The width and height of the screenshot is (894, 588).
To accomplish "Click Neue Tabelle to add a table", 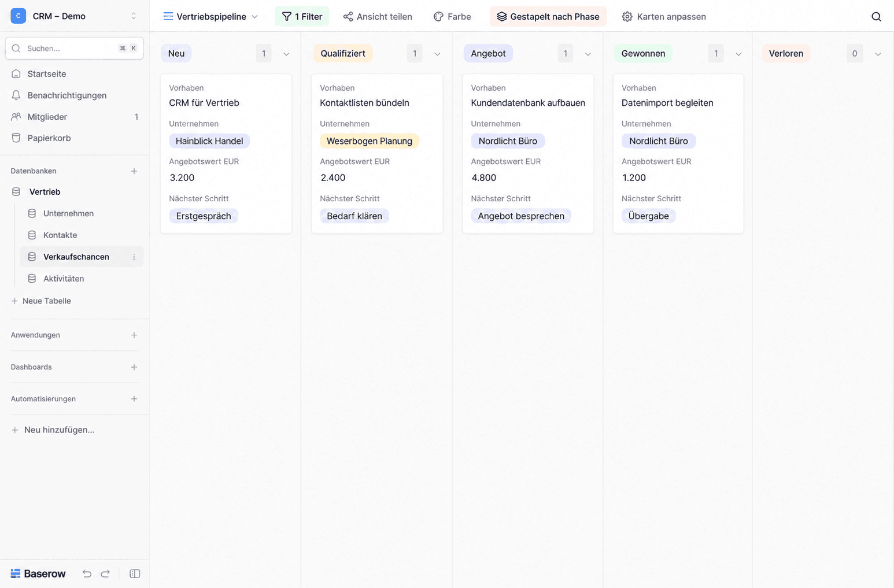I will 41,301.
